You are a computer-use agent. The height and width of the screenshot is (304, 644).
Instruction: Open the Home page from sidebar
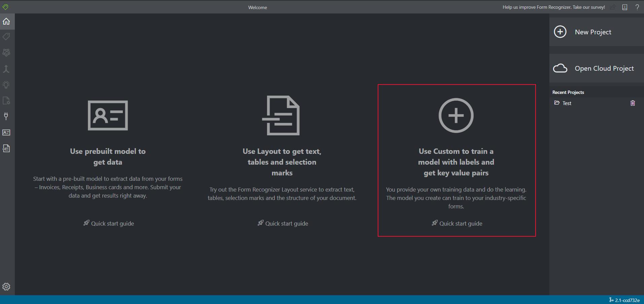pyautogui.click(x=6, y=21)
